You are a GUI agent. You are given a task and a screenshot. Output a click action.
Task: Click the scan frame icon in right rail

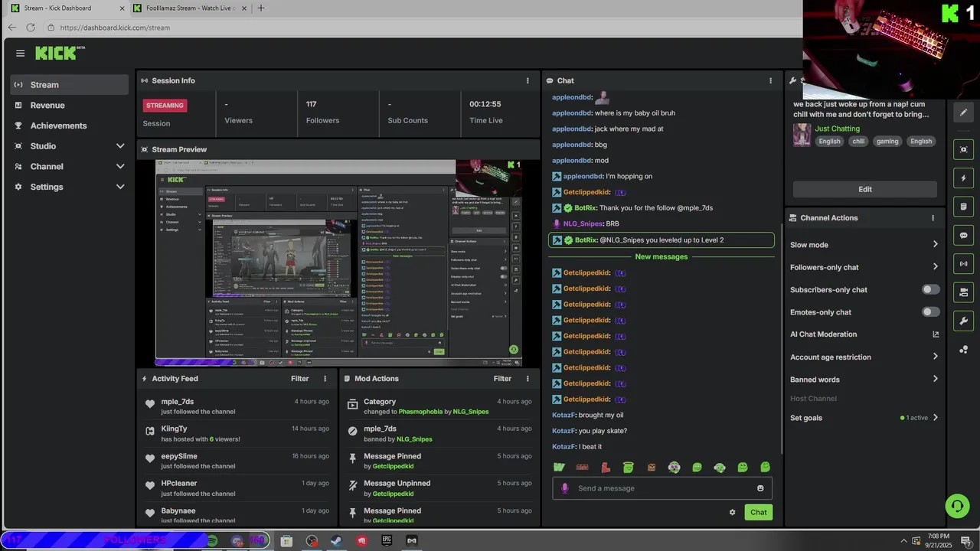(963, 149)
